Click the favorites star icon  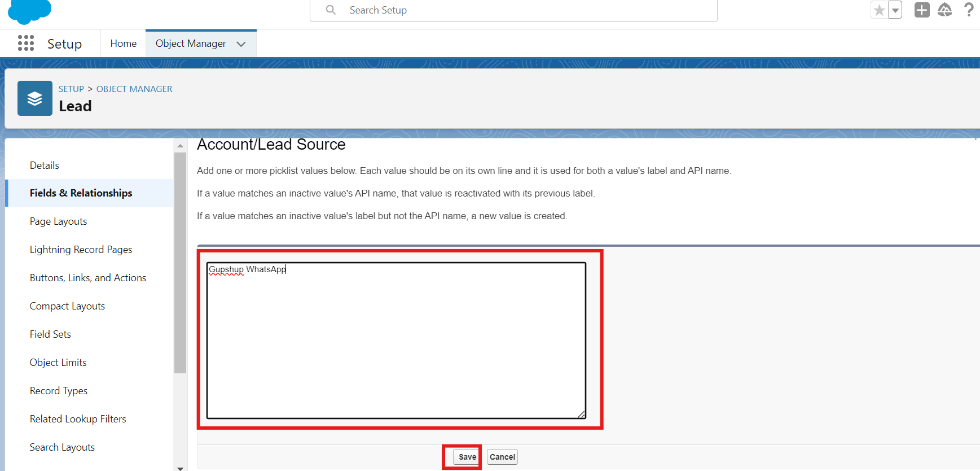pos(879,10)
